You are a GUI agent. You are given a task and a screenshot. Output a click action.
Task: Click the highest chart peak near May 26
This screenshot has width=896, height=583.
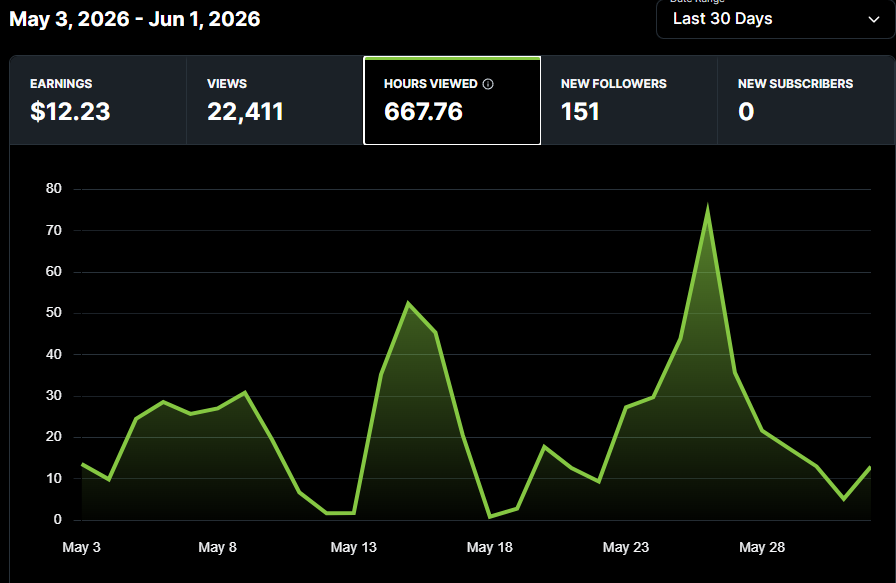point(707,209)
